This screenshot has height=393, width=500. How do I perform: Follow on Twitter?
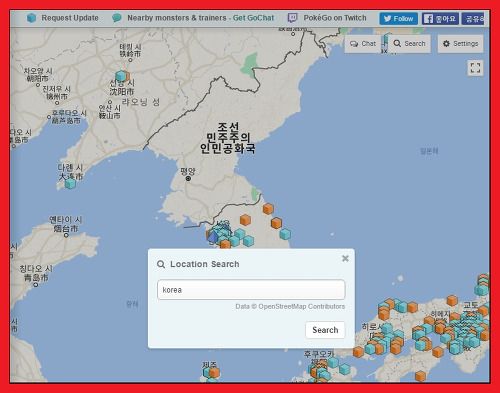pos(398,19)
